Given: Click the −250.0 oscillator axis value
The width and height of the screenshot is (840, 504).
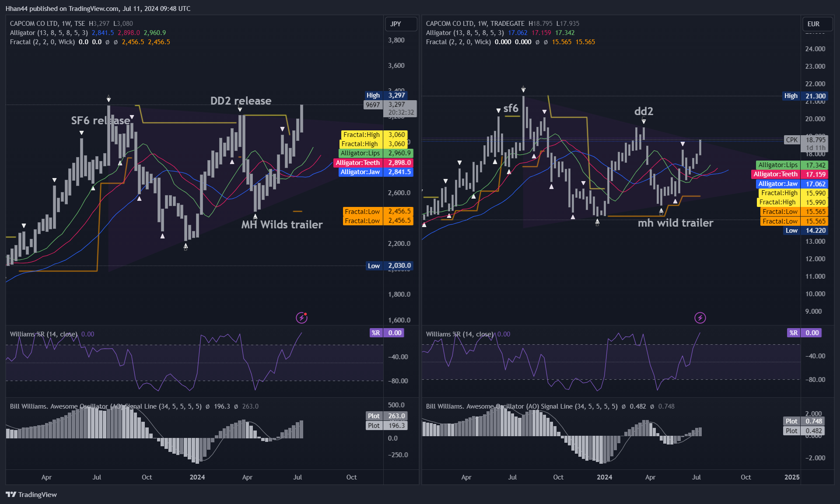Looking at the screenshot, I should [398, 455].
